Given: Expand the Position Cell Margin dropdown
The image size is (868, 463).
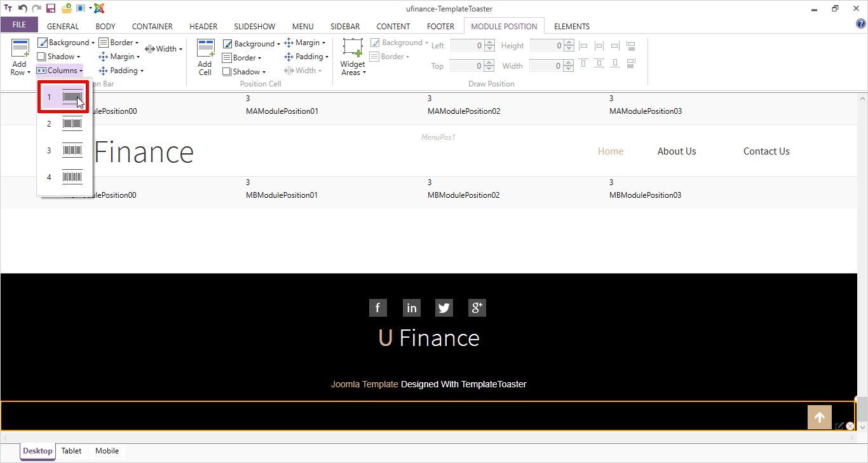Looking at the screenshot, I should tap(304, 43).
